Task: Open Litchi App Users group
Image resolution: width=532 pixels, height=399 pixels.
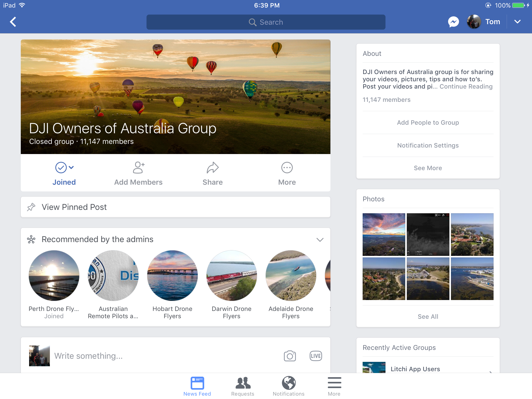Action: 428,368
